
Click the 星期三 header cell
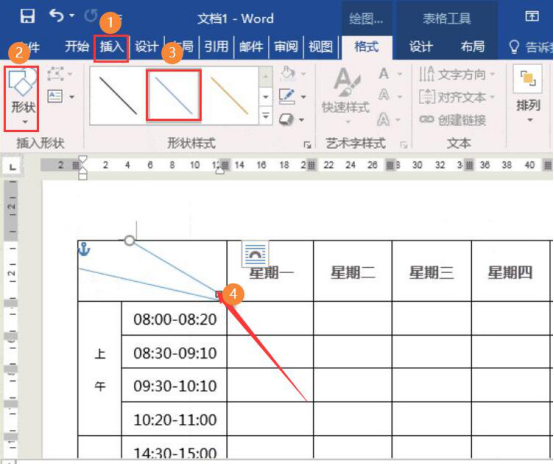(431, 271)
